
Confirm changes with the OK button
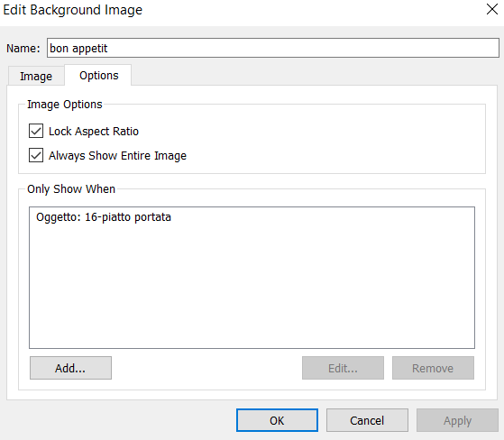[277, 420]
